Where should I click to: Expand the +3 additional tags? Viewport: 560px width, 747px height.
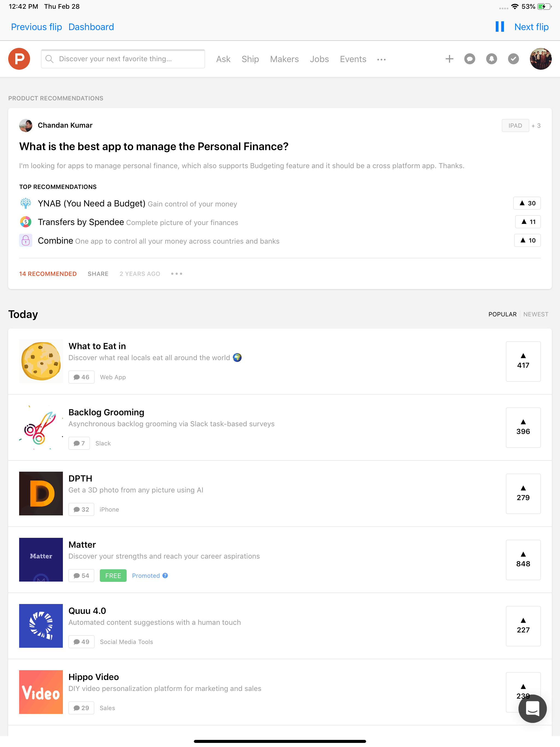pyautogui.click(x=536, y=126)
